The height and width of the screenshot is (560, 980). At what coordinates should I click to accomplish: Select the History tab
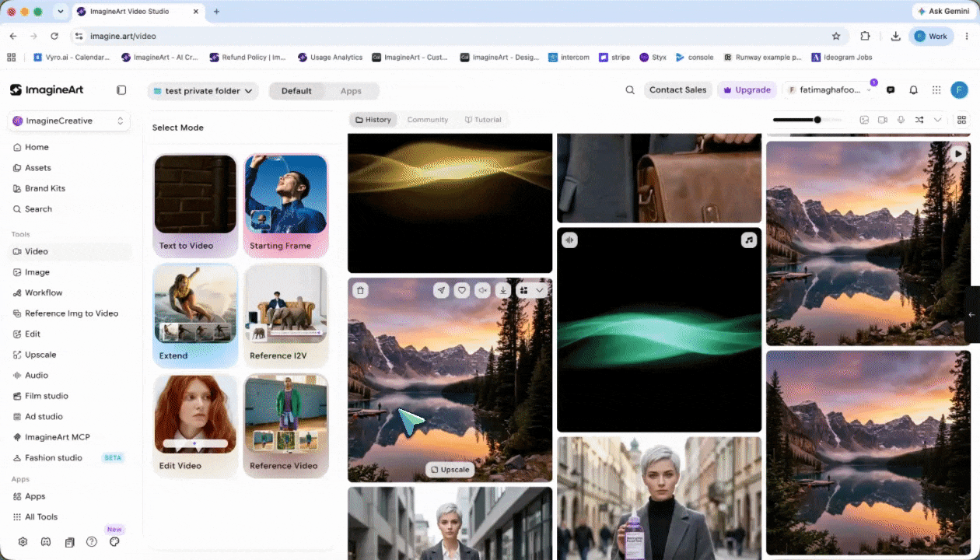(373, 120)
